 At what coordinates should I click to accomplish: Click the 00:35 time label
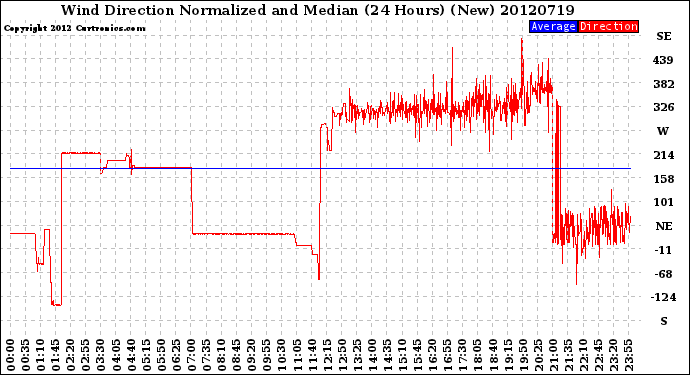click(25, 355)
